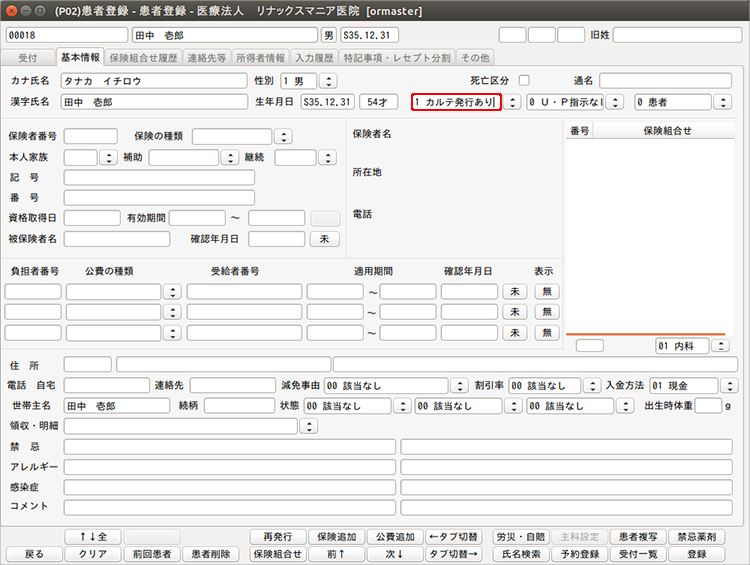Image resolution: width=750 pixels, height=565 pixels.
Task: Tick the 死亡区分 checkbox
Action: [x=524, y=80]
